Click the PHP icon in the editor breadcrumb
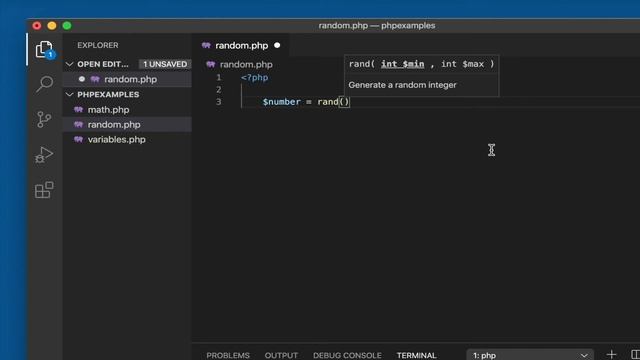Viewport: 640px width, 360px height. click(211, 64)
